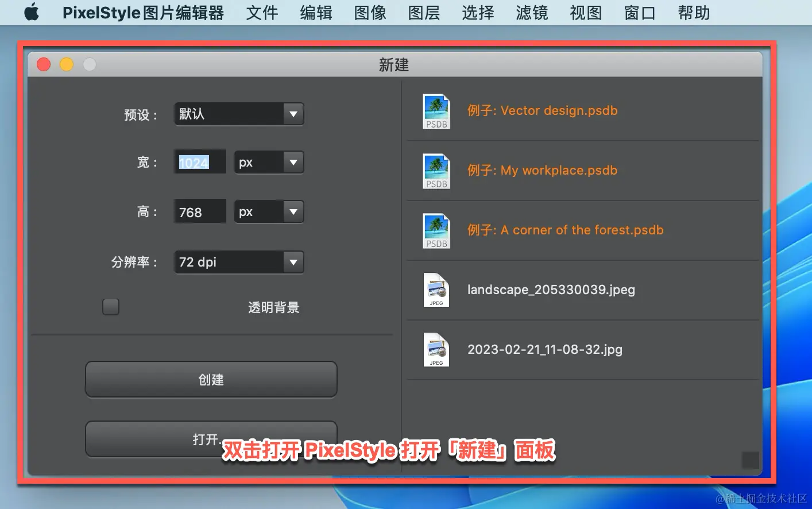This screenshot has height=509, width=812.
Task: Open the 图层 menu
Action: click(424, 13)
